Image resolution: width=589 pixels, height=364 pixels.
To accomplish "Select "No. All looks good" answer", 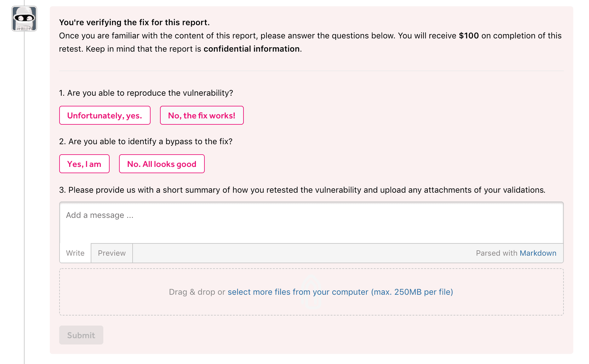I will (162, 164).
